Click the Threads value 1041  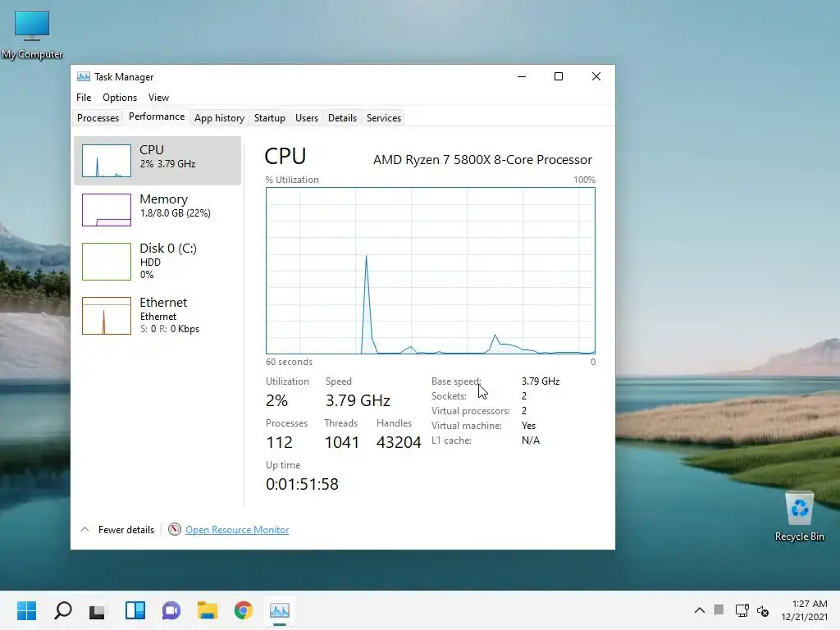coord(342,442)
